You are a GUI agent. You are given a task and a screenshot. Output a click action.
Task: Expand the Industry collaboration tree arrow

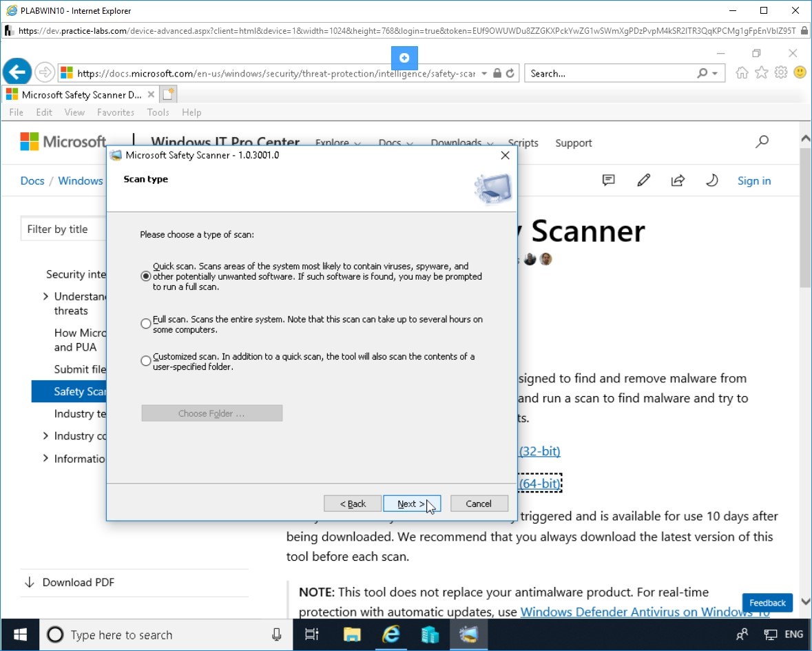click(x=45, y=435)
